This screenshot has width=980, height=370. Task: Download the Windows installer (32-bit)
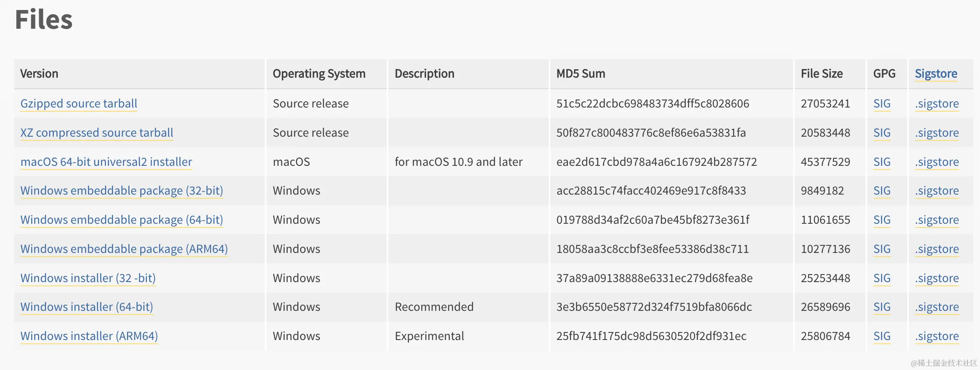click(88, 278)
